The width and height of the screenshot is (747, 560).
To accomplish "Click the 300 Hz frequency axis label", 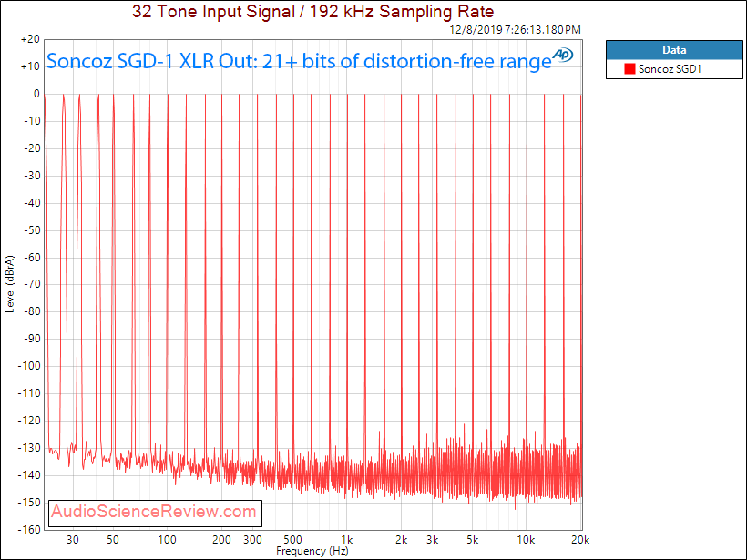I will click(253, 540).
